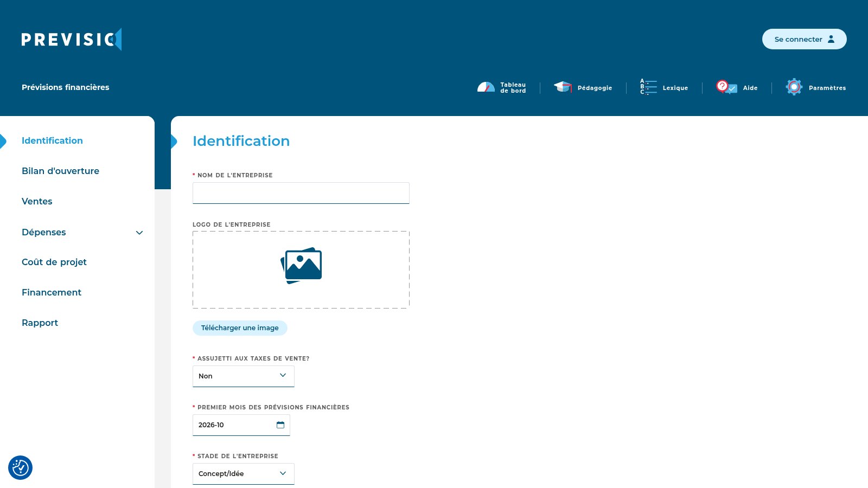Open the Coût de projet section
The image size is (868, 488).
(54, 262)
